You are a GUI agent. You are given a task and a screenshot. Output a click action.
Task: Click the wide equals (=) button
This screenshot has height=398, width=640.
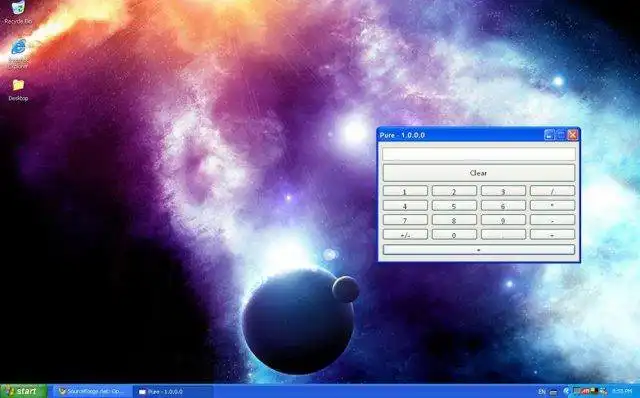click(x=478, y=249)
